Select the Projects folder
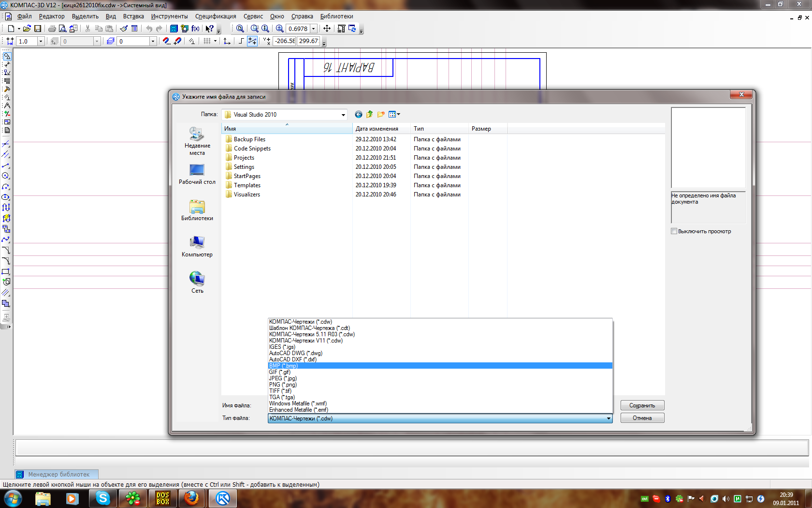 click(x=244, y=158)
